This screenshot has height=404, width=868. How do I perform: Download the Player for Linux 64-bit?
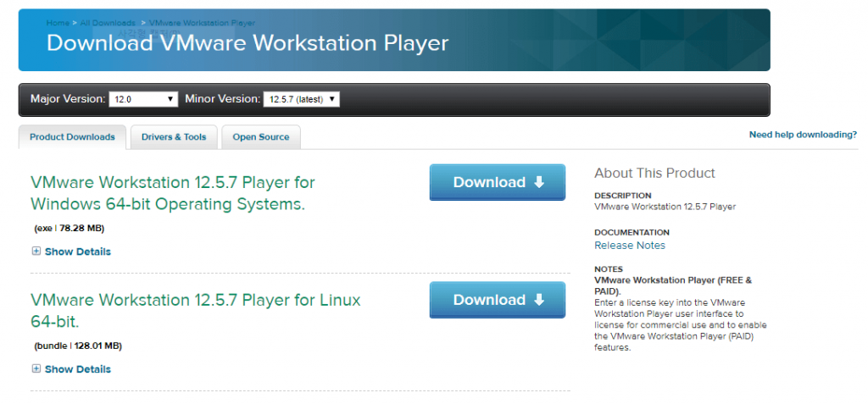pos(497,300)
